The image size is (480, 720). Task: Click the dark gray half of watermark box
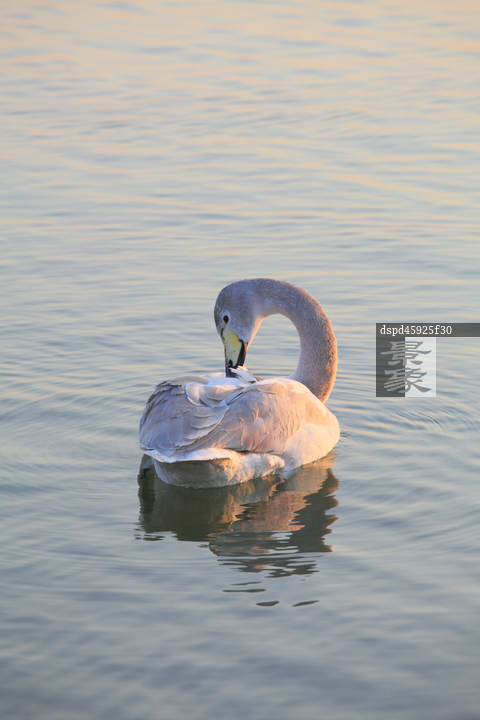(x=390, y=366)
